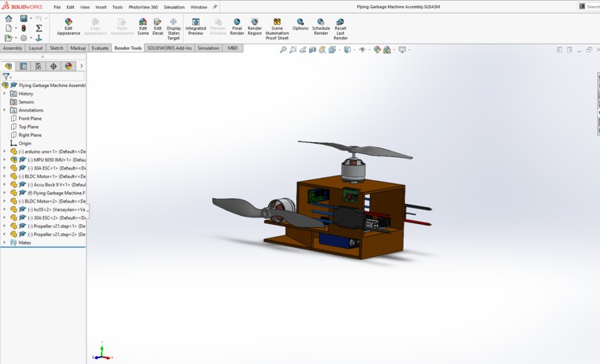This screenshot has width=600, height=364.
Task: Switch to the Markup tab
Action: pyautogui.click(x=77, y=48)
